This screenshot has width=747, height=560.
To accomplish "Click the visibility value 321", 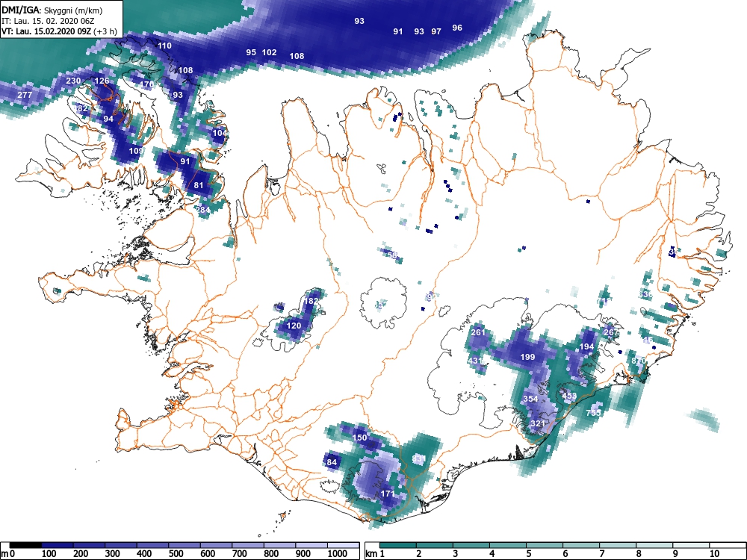I will tap(537, 423).
